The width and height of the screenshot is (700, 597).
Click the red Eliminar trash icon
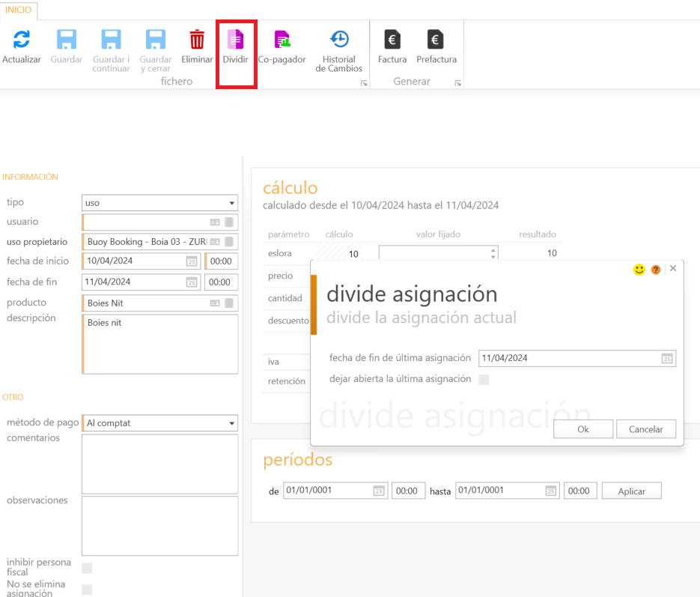click(197, 40)
